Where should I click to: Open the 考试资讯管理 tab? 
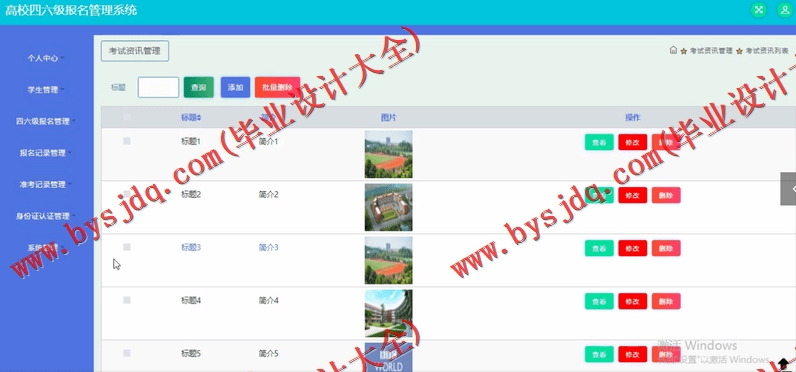pyautogui.click(x=135, y=51)
